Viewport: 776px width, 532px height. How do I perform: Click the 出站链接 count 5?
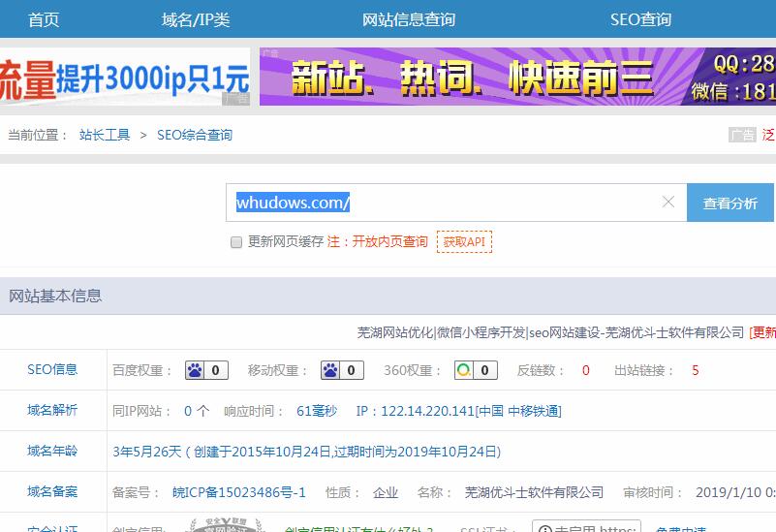pos(695,370)
